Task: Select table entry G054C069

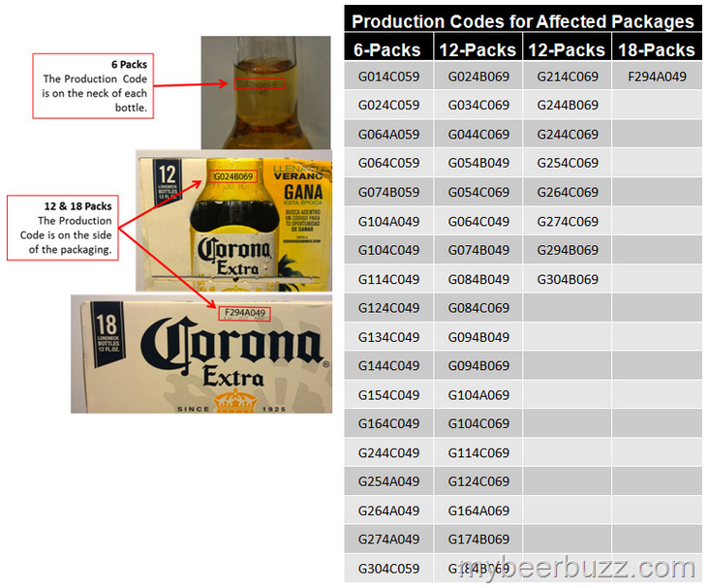Action: [478, 192]
